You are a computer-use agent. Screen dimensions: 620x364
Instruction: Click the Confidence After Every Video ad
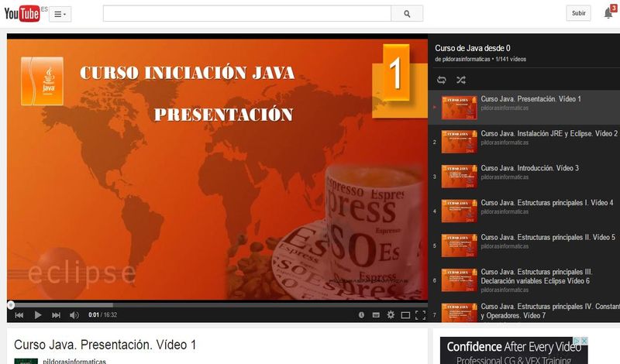tap(514, 351)
